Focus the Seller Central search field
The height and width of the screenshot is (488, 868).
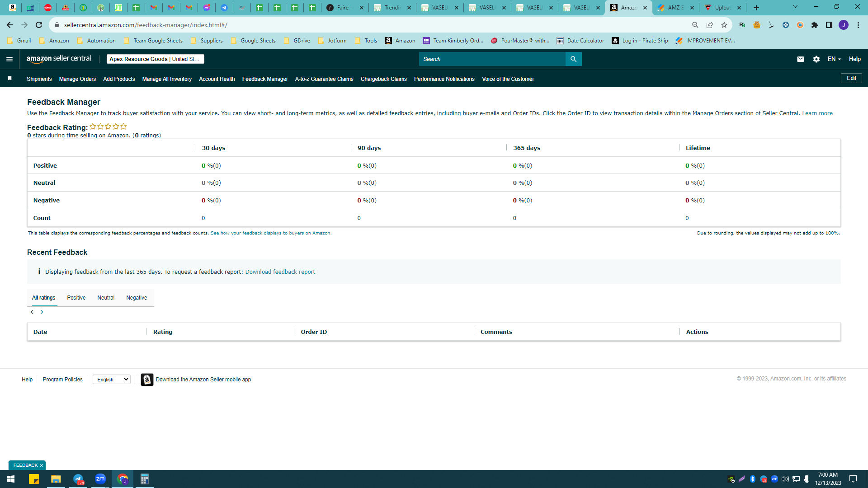492,59
